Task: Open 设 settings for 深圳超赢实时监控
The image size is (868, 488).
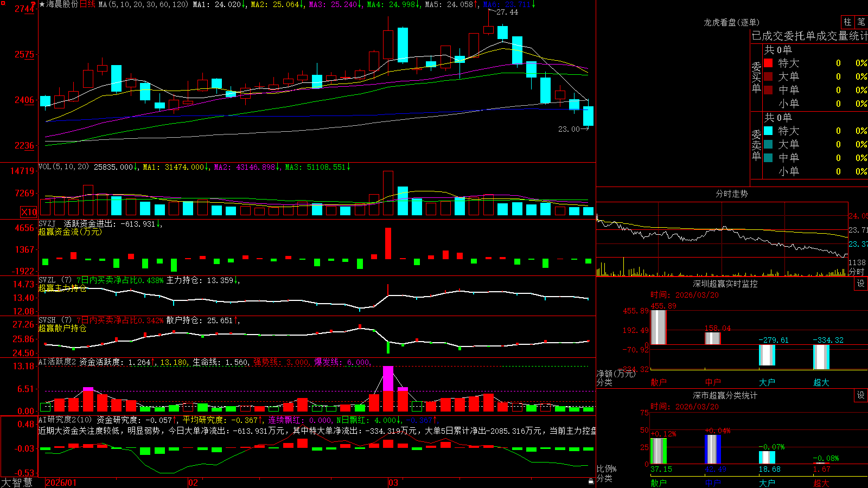Action: click(x=861, y=284)
